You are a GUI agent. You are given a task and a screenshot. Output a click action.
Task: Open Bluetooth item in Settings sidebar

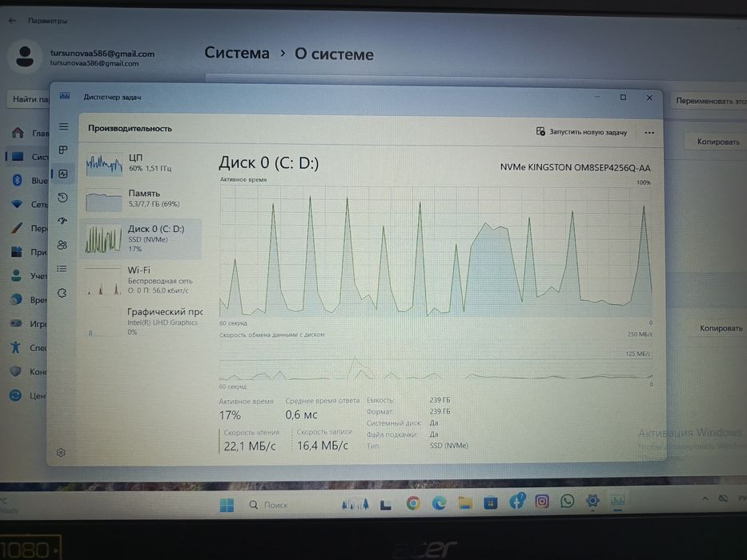click(30, 181)
